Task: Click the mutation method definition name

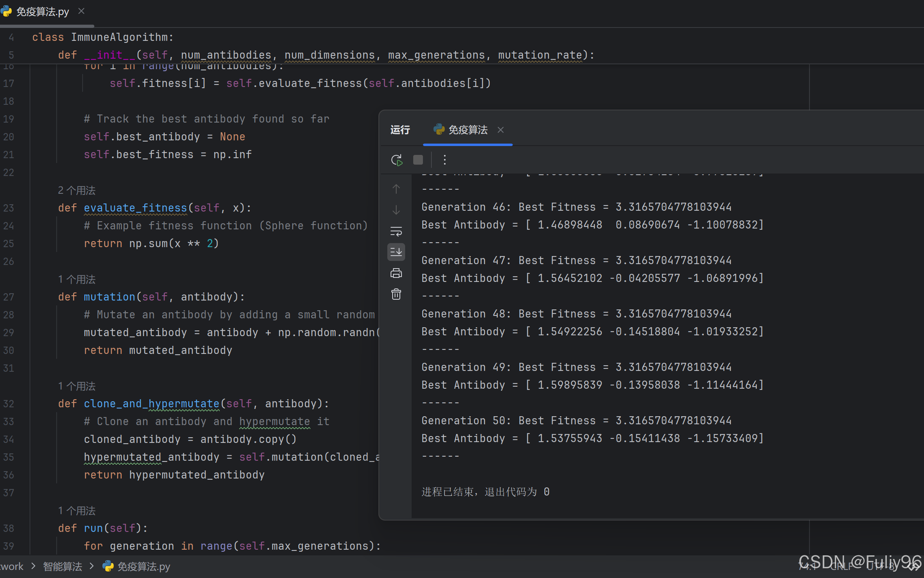Action: coord(110,297)
